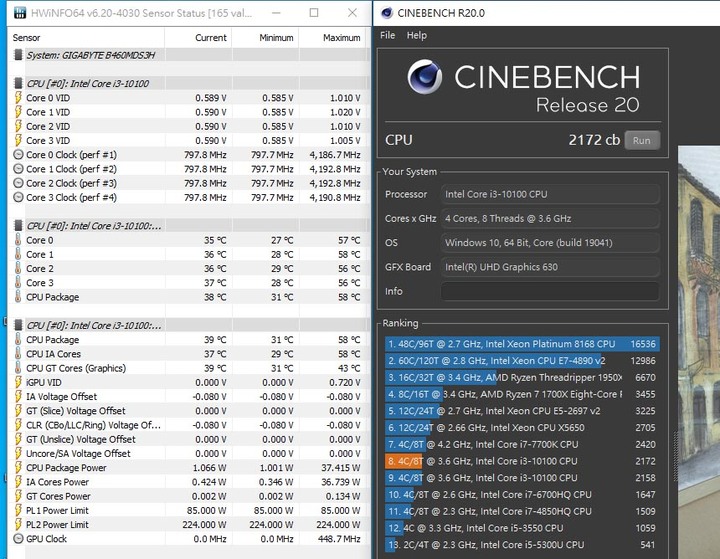Click clock icon for Core 3 Clock (perf #4)
Image resolution: width=720 pixels, height=559 pixels.
(18, 198)
